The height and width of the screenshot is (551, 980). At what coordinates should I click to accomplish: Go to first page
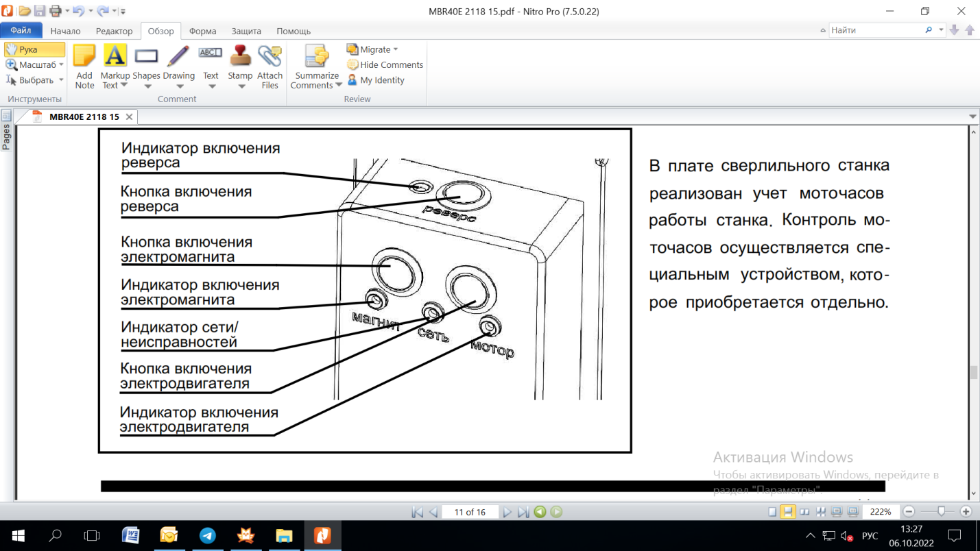click(x=417, y=512)
